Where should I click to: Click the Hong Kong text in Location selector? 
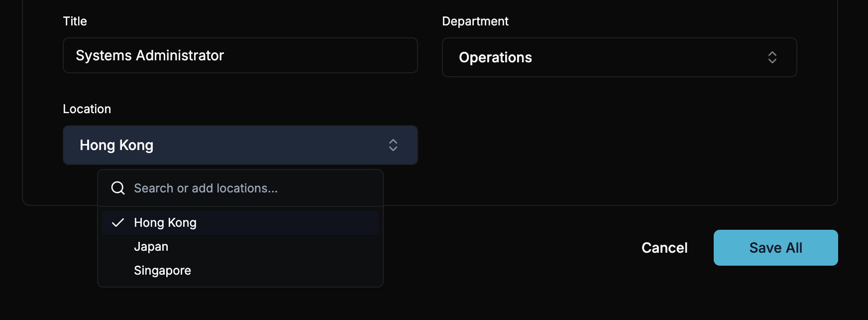point(116,145)
